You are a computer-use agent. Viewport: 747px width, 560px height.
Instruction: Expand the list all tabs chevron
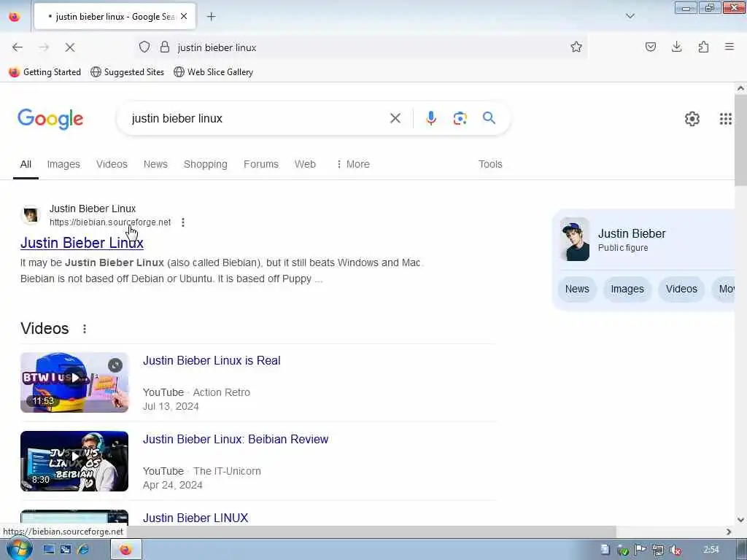click(630, 17)
